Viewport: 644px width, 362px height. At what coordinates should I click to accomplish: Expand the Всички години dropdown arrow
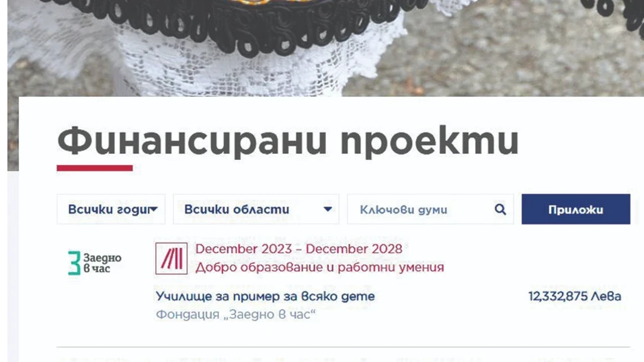154,210
